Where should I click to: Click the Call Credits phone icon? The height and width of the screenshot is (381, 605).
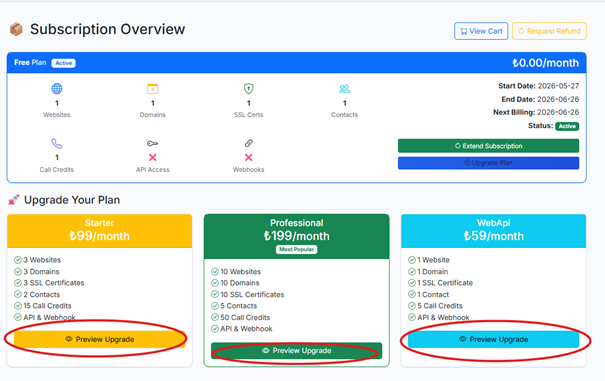[x=57, y=144]
